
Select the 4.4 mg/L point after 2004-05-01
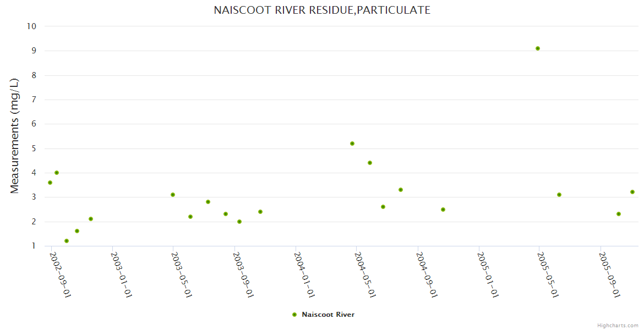pos(370,163)
